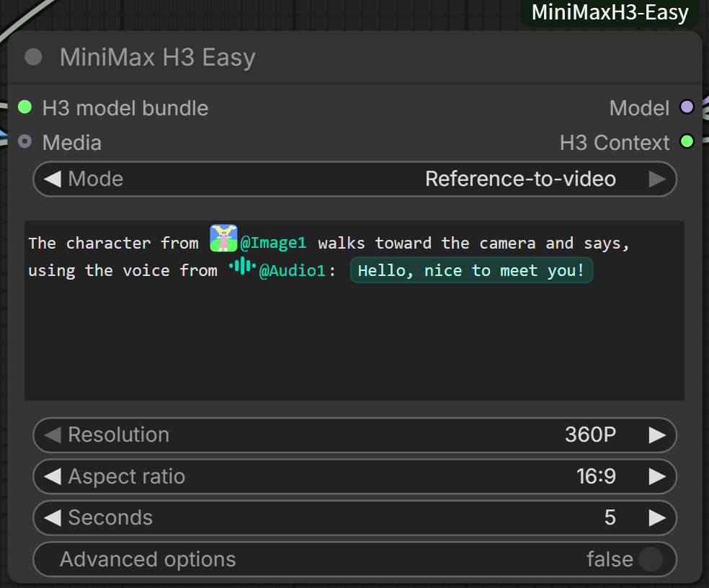
Task: Click the audio waveform icon before @Audio1
Action: click(242, 266)
